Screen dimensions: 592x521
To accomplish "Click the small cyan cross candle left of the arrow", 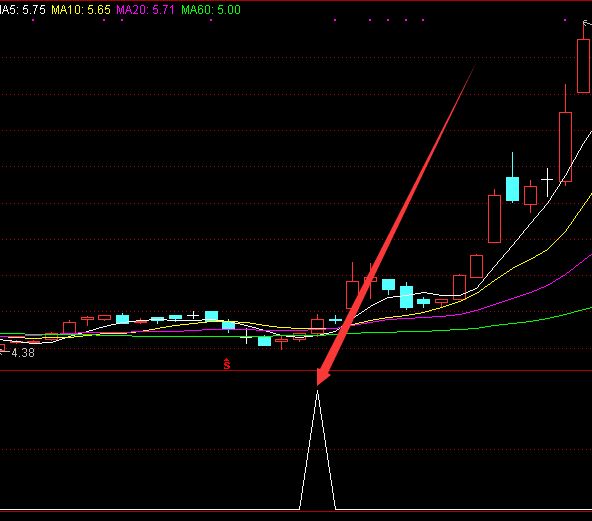I will pyautogui.click(x=335, y=320).
